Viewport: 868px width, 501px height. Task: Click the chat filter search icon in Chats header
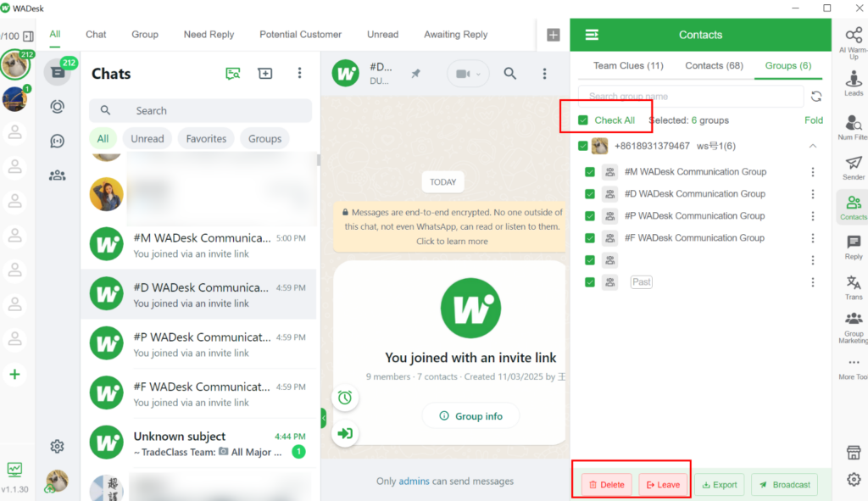[233, 74]
